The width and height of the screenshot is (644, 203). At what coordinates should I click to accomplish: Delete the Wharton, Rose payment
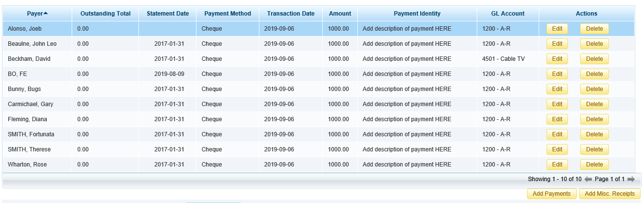[x=594, y=165]
